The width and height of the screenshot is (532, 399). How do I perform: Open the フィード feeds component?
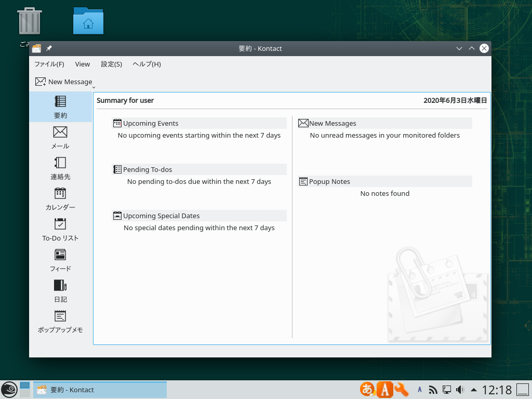pos(60,260)
